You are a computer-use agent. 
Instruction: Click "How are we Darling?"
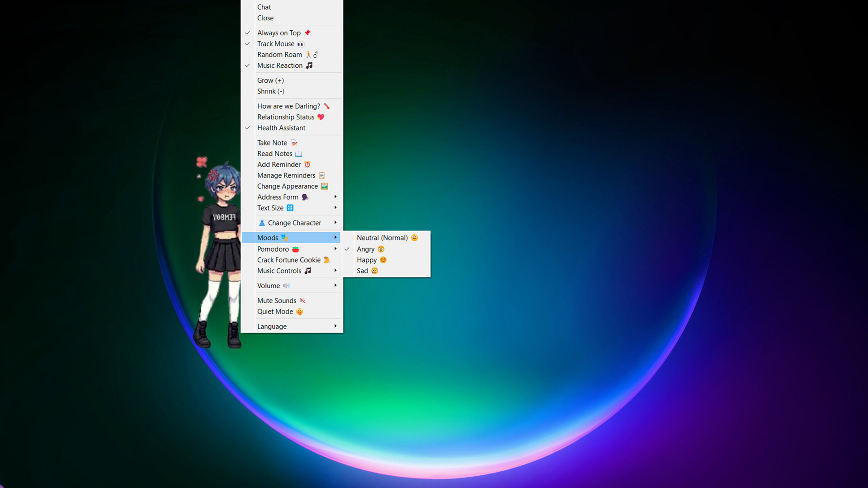pos(289,106)
